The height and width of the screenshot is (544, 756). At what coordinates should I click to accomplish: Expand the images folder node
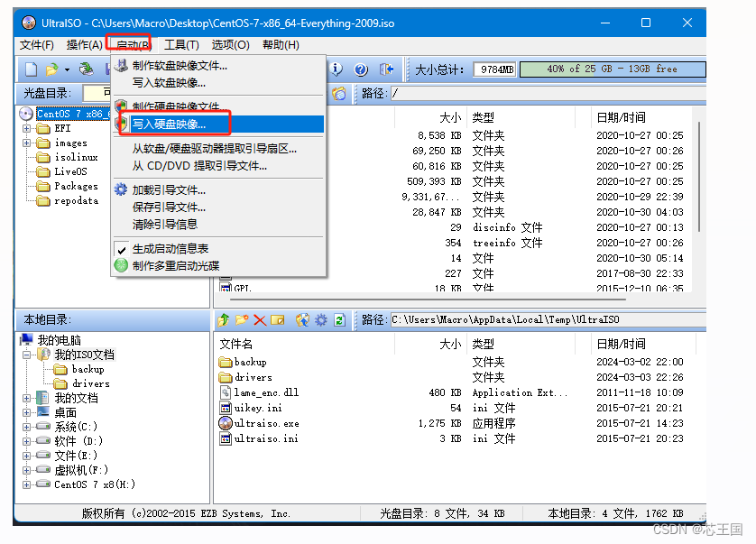pos(26,143)
